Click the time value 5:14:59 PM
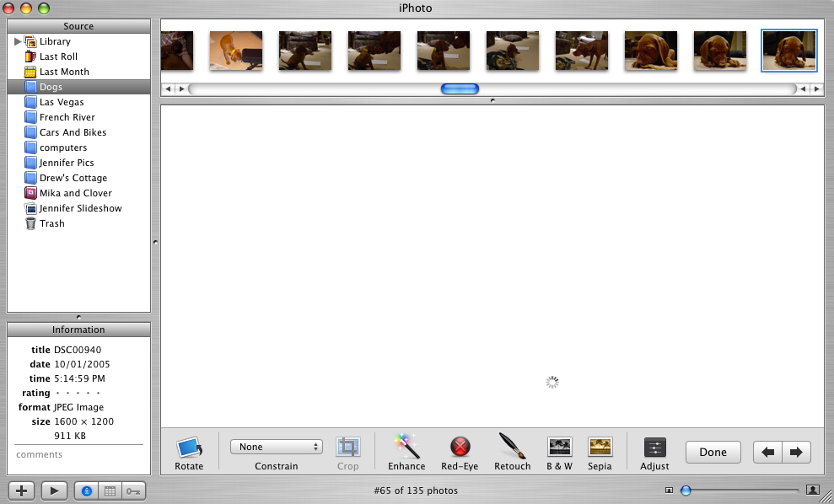This screenshot has width=834, height=504. tap(79, 378)
